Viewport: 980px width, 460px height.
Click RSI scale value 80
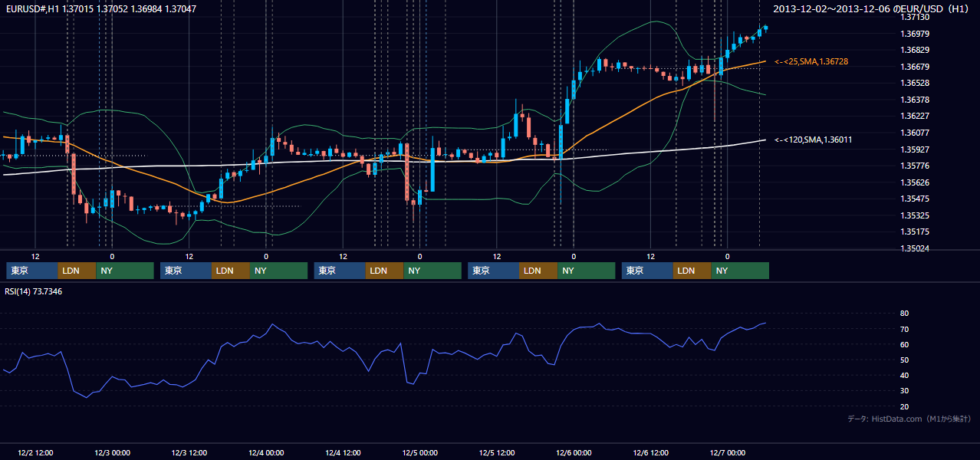coord(904,314)
